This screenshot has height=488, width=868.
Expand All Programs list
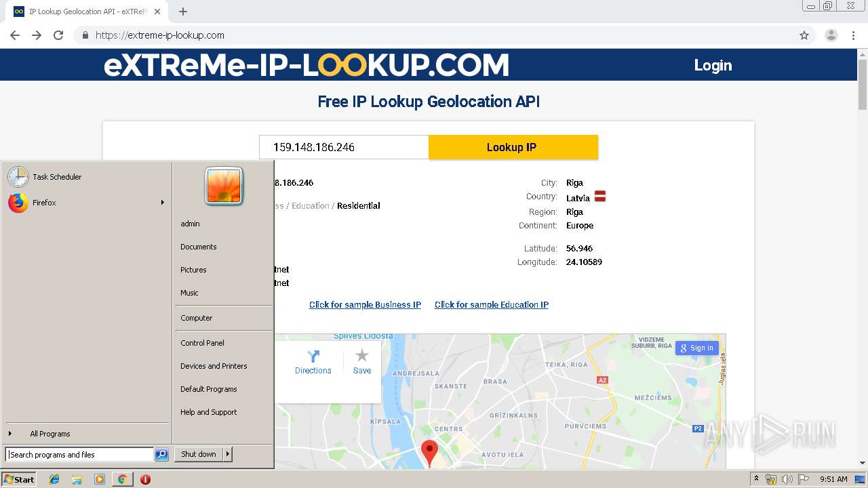pyautogui.click(x=50, y=434)
